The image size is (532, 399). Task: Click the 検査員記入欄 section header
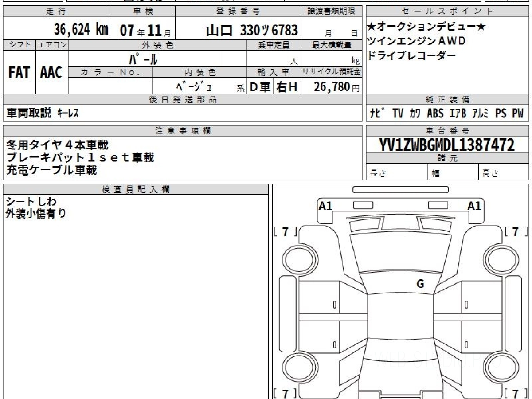[x=136, y=189]
